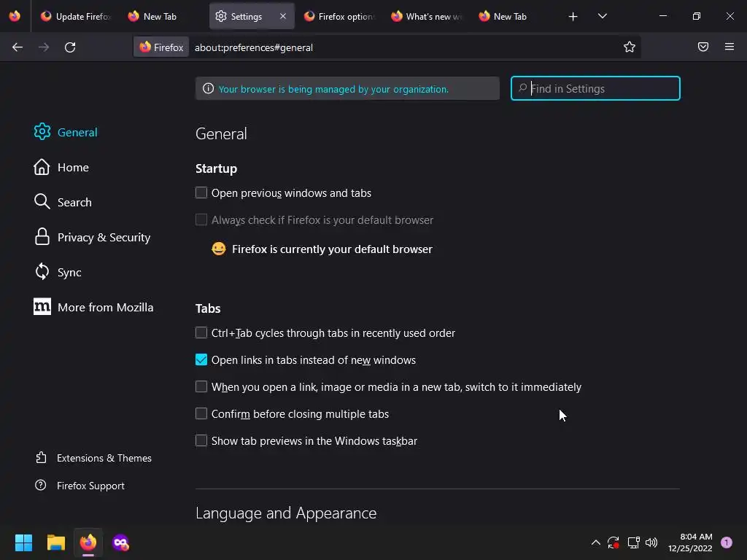Click the Sync arrows icon in sidebar
The image size is (747, 560).
click(42, 272)
